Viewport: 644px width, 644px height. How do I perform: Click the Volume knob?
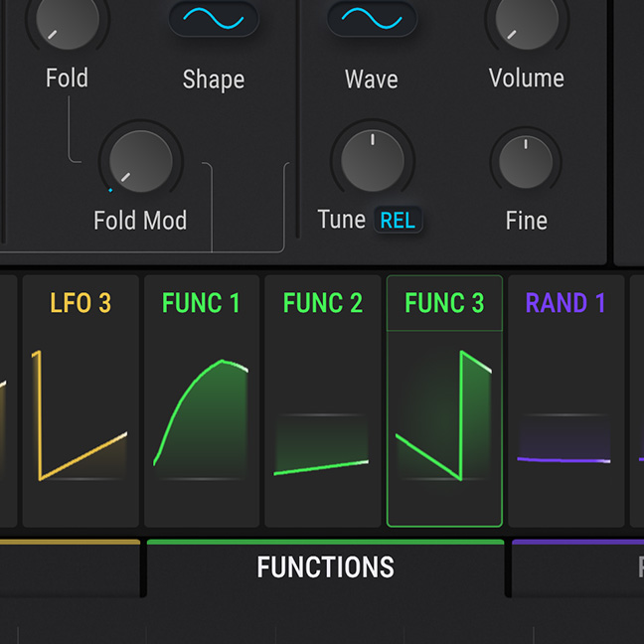(526, 20)
